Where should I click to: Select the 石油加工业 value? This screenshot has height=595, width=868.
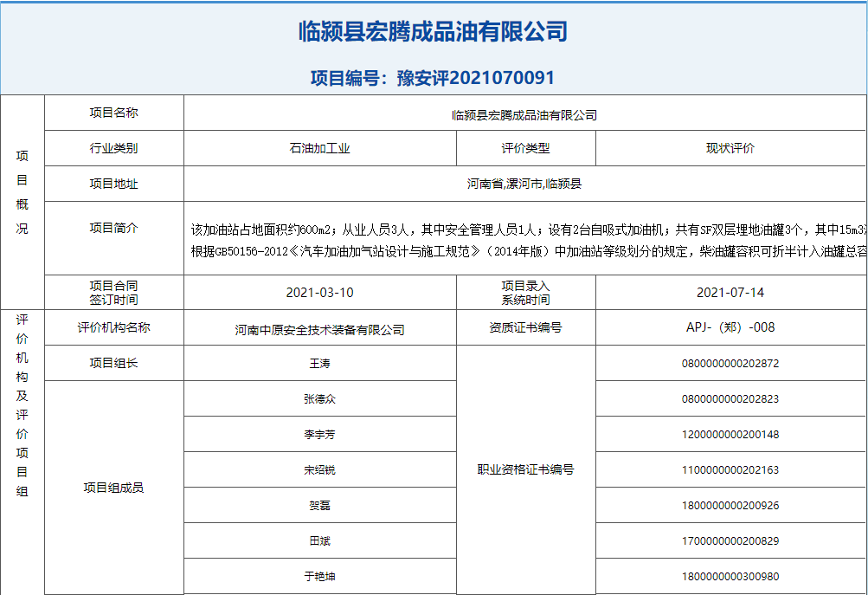319,148
